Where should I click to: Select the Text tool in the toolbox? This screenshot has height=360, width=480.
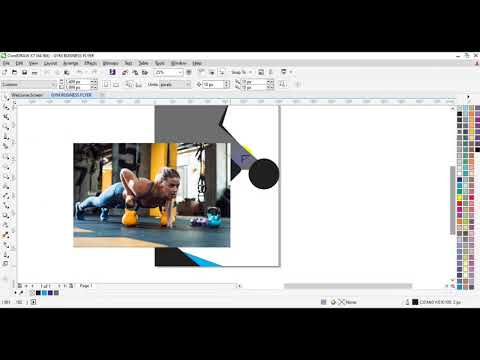tap(6, 186)
